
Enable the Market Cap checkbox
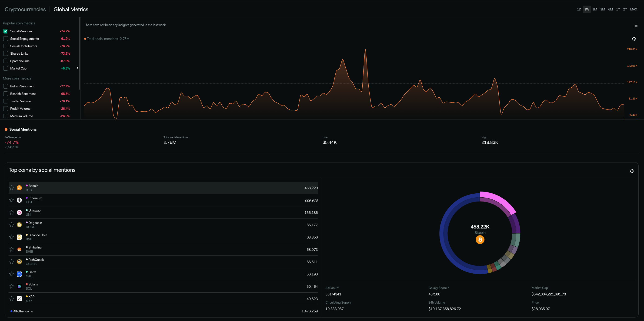6,68
